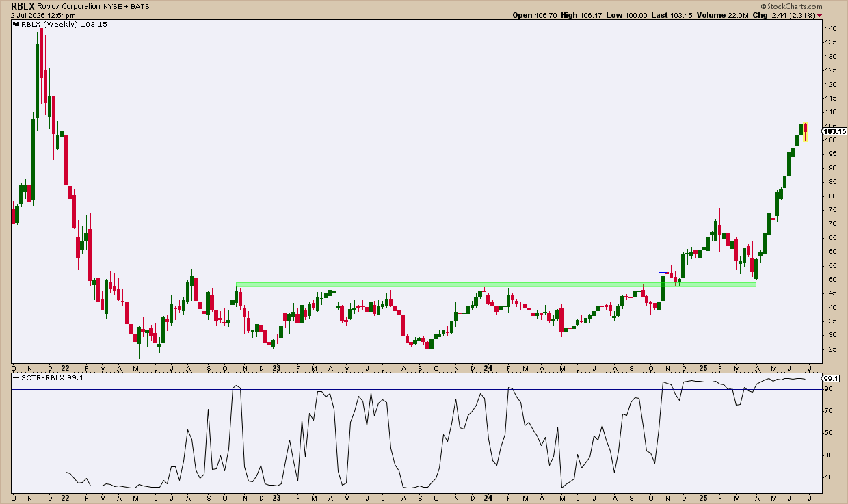Click the 10 label on the SCTR axis
The height and width of the screenshot is (504, 848).
pyautogui.click(x=828, y=477)
